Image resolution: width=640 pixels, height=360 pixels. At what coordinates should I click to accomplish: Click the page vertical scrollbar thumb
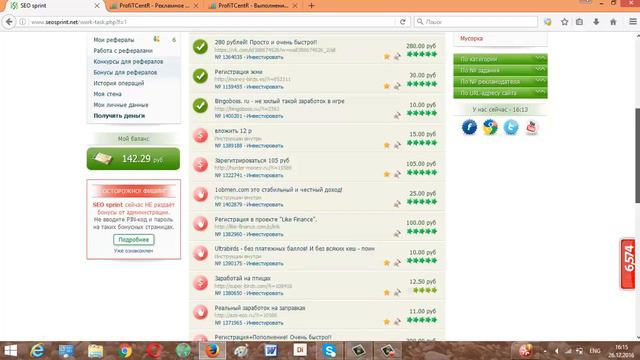pyautogui.click(x=637, y=155)
